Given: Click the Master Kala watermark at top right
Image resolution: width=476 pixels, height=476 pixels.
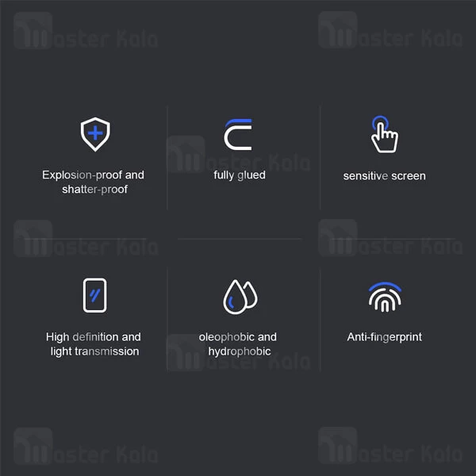Looking at the screenshot, I should 390,30.
